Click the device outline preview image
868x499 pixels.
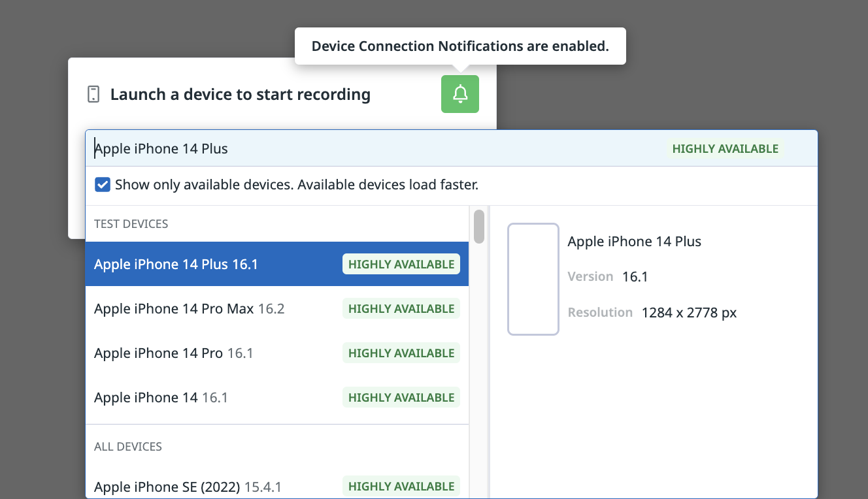[533, 280]
